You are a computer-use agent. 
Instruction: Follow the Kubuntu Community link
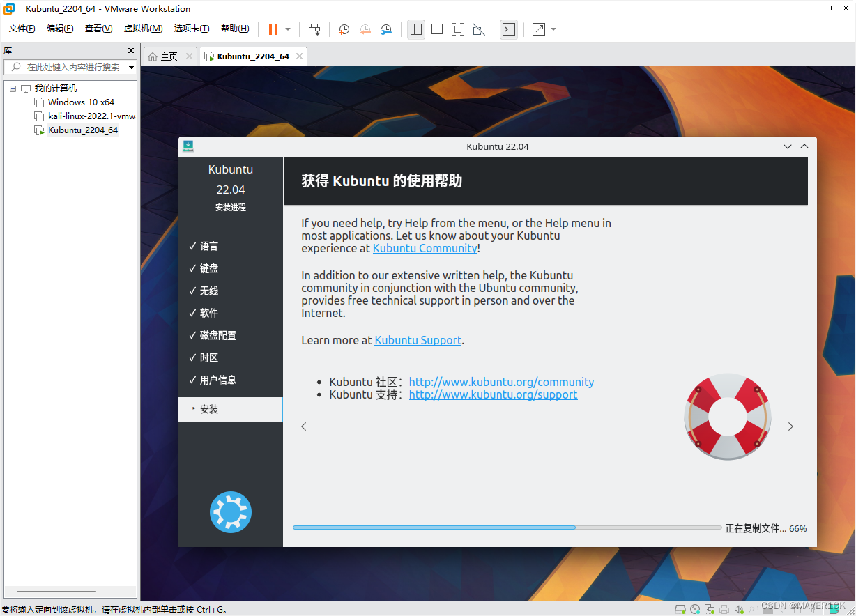425,248
